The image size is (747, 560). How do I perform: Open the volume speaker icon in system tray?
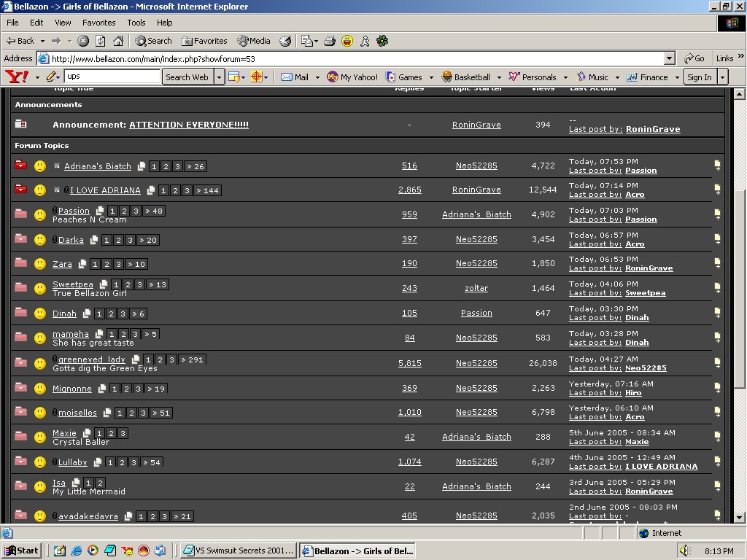click(x=684, y=551)
